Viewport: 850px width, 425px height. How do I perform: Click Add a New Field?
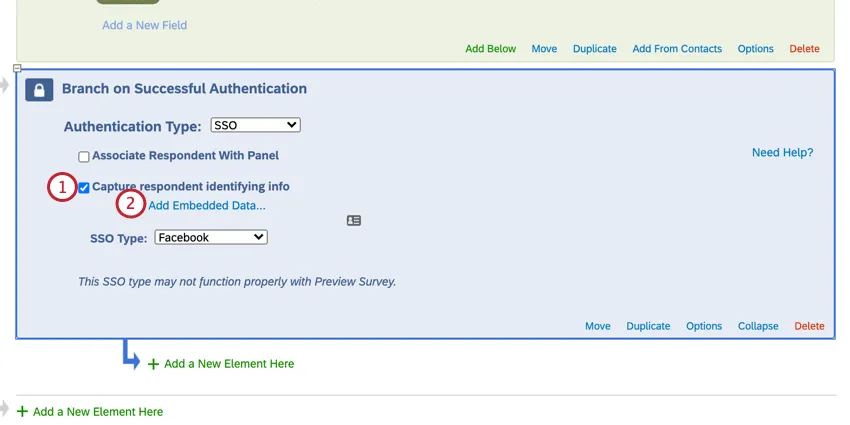click(144, 25)
